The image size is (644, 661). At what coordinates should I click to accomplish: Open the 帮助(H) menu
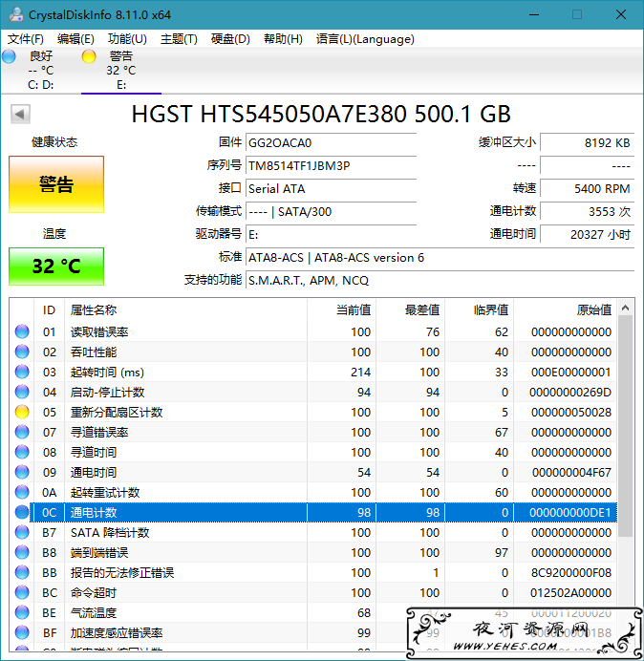[x=283, y=39]
